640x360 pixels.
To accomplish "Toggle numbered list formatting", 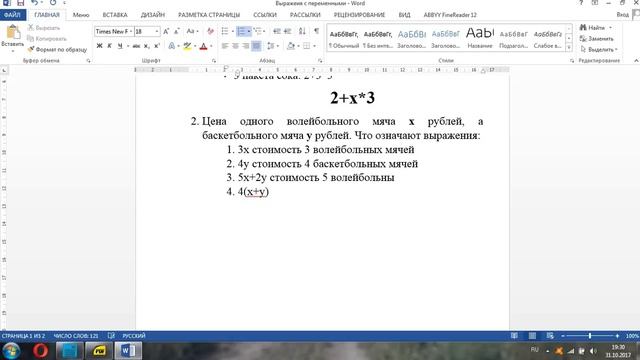I will (x=241, y=31).
